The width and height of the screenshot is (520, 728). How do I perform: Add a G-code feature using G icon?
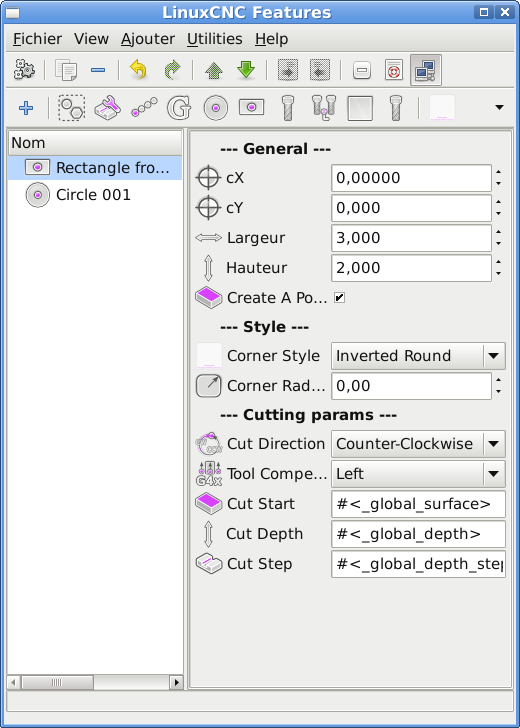coord(179,108)
